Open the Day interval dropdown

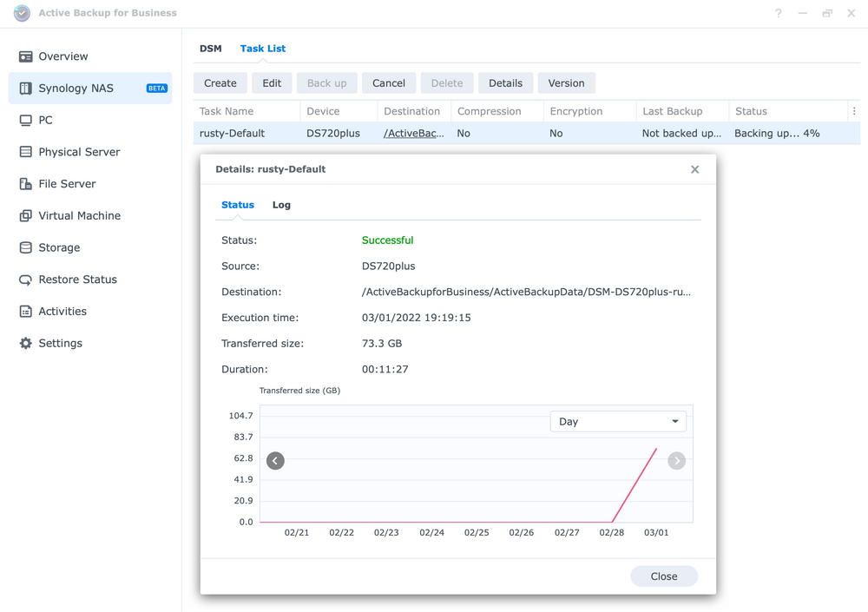pos(618,422)
